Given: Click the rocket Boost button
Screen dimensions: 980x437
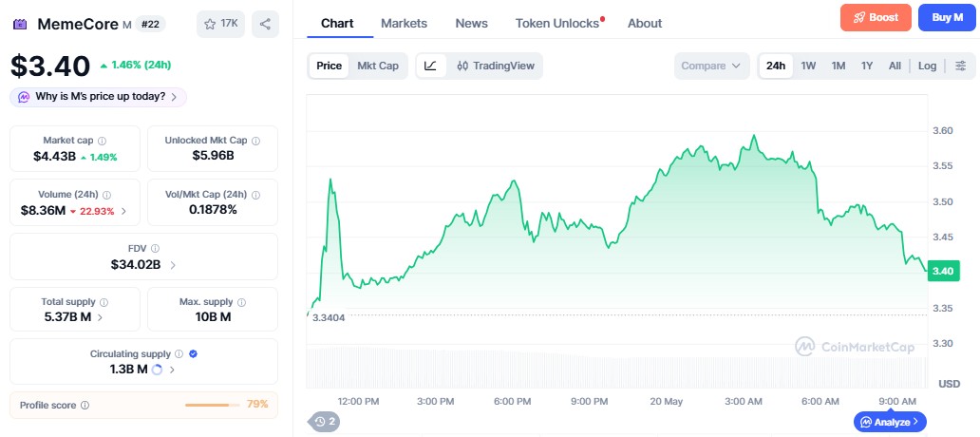Looking at the screenshot, I should point(876,17).
